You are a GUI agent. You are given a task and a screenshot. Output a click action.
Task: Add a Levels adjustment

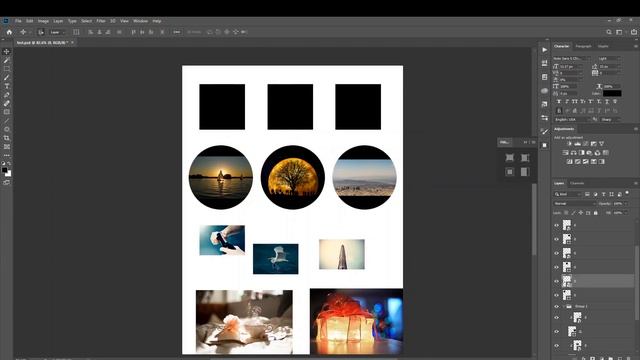click(x=578, y=144)
